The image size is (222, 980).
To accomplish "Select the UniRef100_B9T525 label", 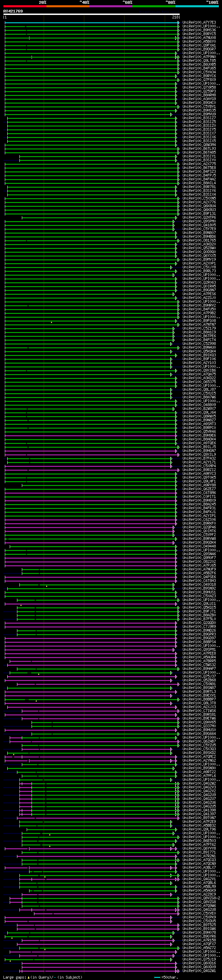I will point(199,925).
